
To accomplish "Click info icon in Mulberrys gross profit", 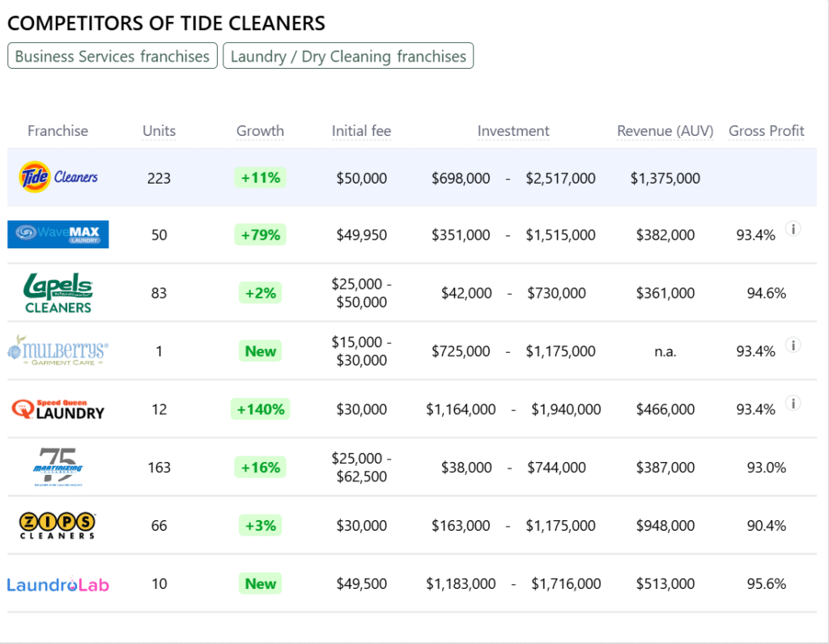I will [793, 345].
